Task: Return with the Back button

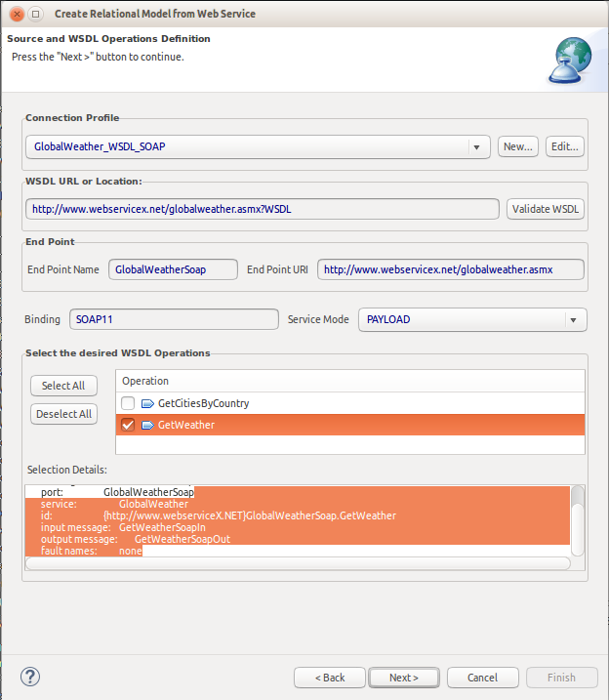Action: click(x=330, y=678)
